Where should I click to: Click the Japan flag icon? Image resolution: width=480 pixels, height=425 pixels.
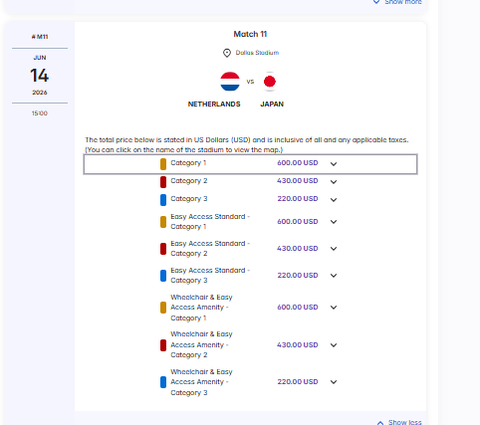tap(270, 81)
